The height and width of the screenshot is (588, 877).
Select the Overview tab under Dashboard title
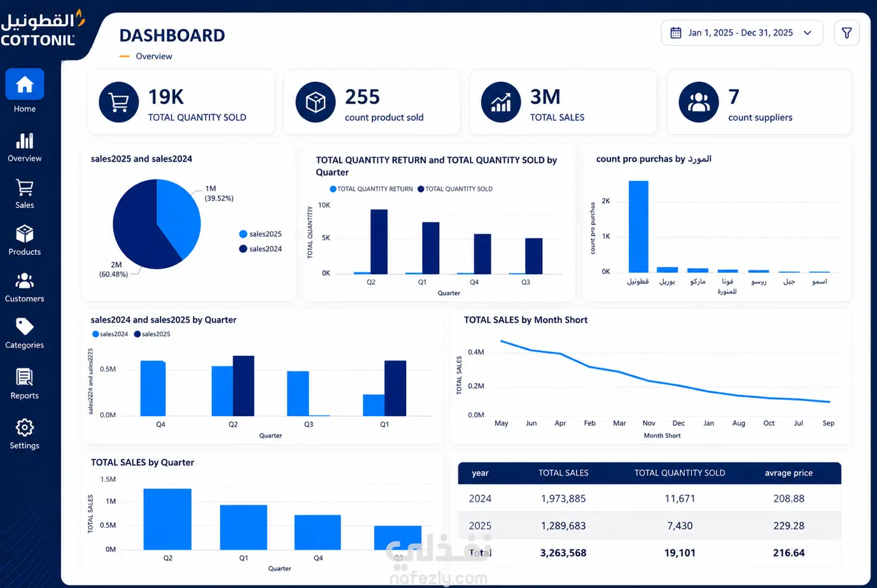(154, 56)
